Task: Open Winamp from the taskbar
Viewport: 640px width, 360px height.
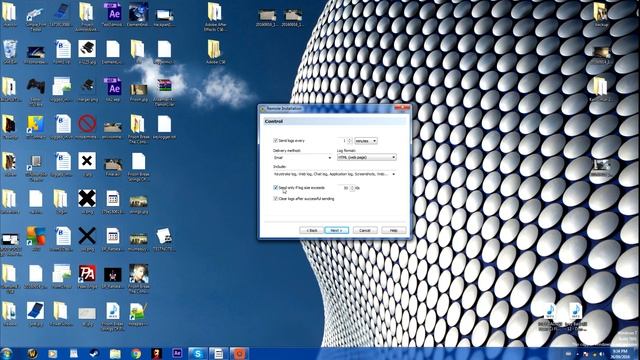Action: coord(32,353)
